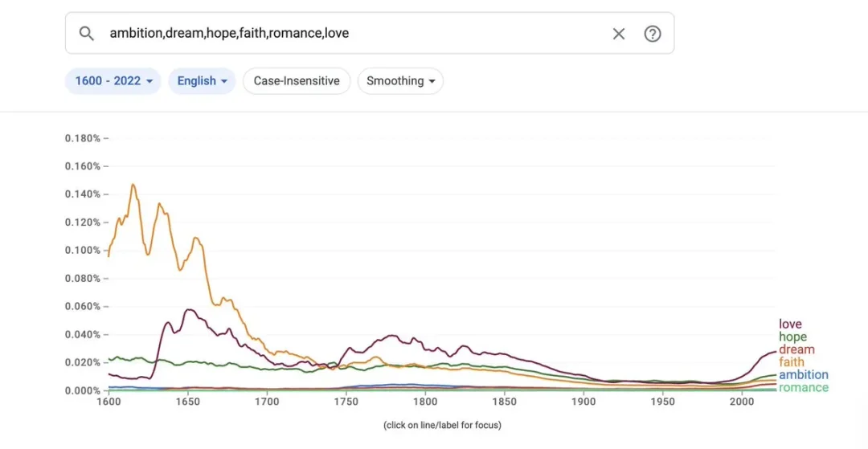This screenshot has height=449, width=868.
Task: Focus the love line label
Action: click(790, 324)
